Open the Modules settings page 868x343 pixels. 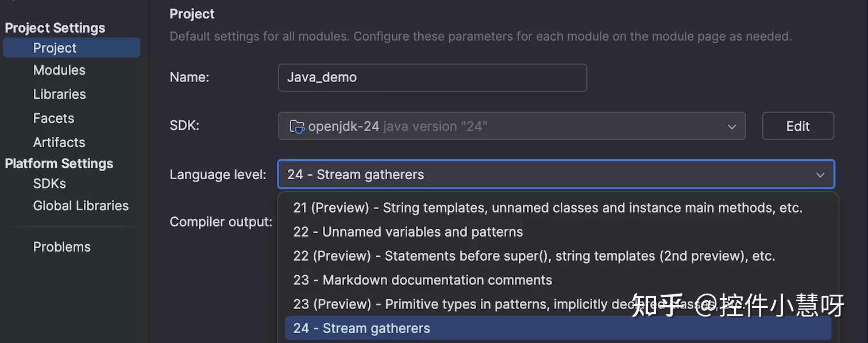click(59, 70)
